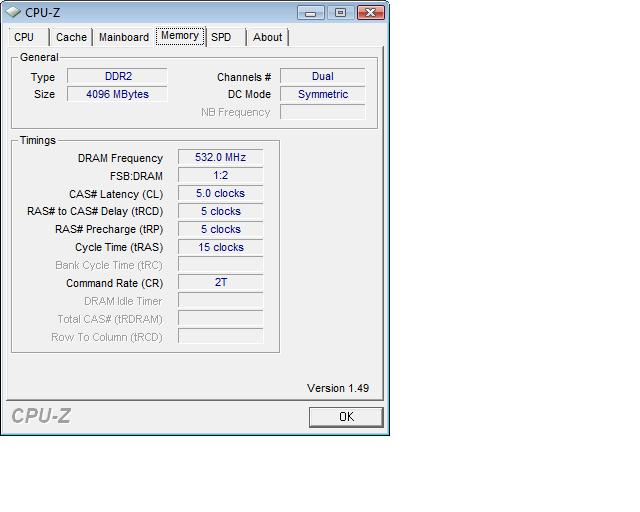Click the empty Total CAS# (tRDRAM) field
Image resolution: width=640 pixels, height=512 pixels.
click(x=220, y=318)
